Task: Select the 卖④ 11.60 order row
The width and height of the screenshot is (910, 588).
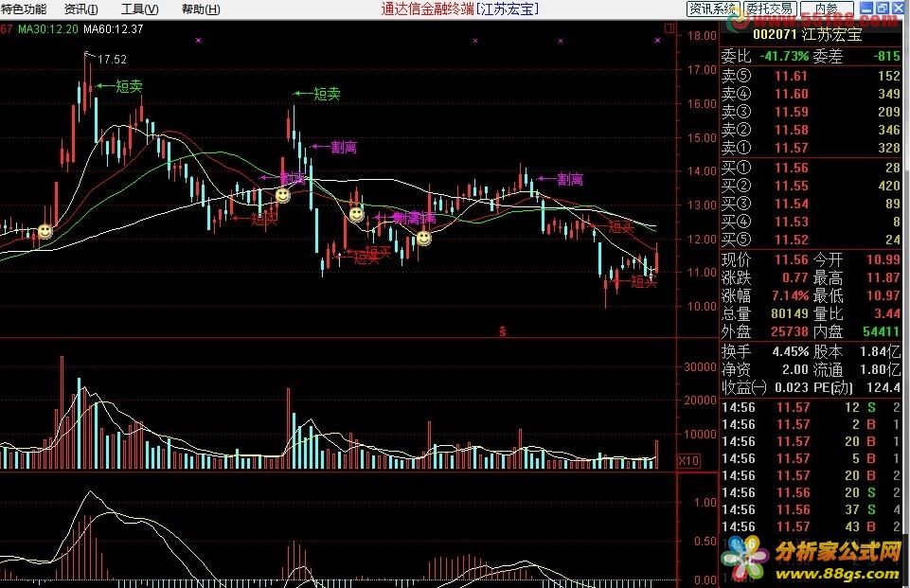Action: coord(811,94)
